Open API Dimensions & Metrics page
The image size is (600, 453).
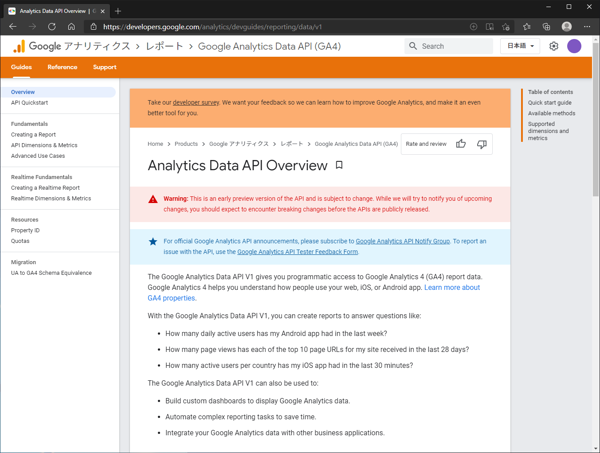tap(44, 145)
